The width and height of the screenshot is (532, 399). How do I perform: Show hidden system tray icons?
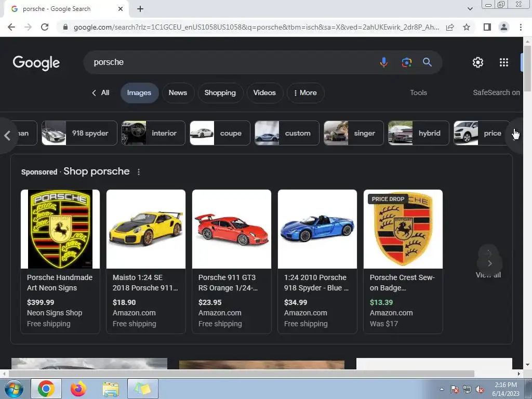[442, 389]
